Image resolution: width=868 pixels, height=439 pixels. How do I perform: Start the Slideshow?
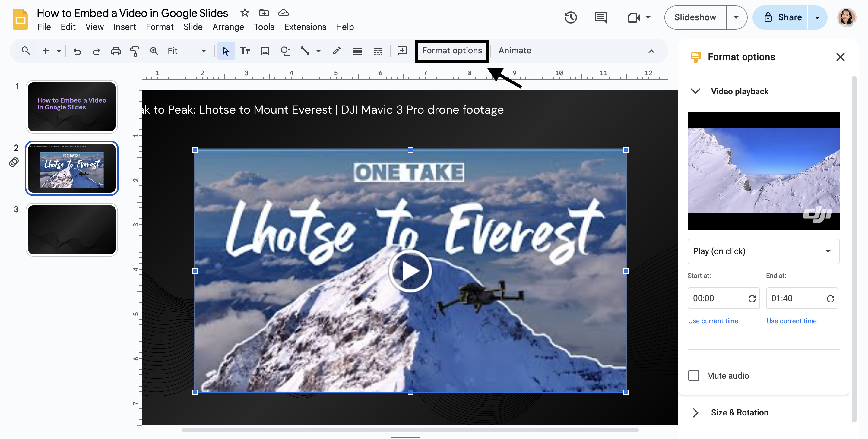695,17
